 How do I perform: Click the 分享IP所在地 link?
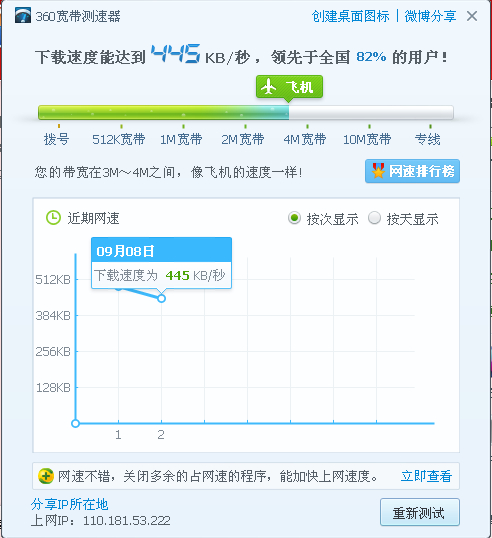click(69, 504)
